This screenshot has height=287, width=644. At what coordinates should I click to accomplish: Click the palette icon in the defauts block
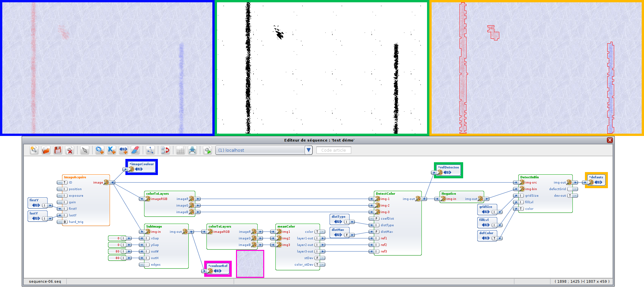[x=591, y=182]
